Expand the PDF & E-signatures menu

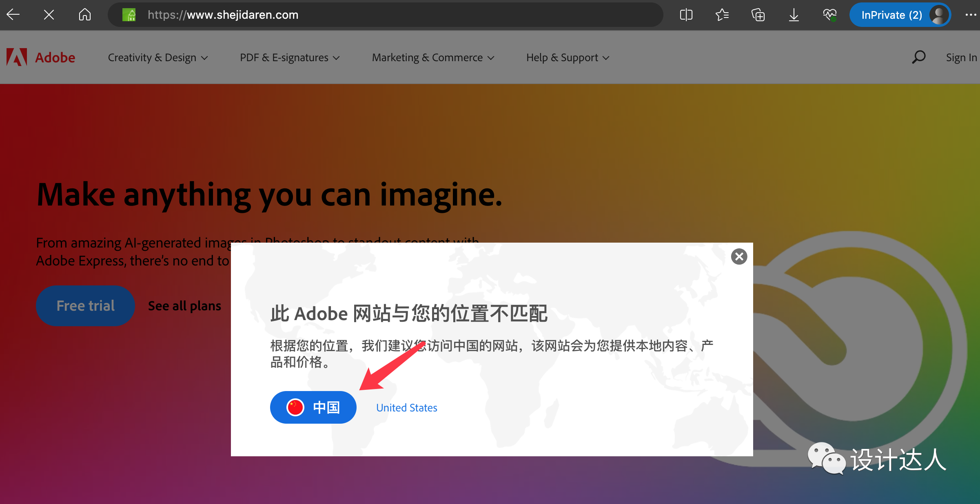pyautogui.click(x=290, y=57)
